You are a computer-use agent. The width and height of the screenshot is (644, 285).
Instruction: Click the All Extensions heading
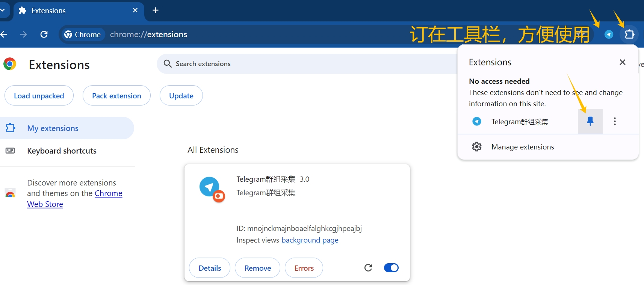click(x=213, y=150)
